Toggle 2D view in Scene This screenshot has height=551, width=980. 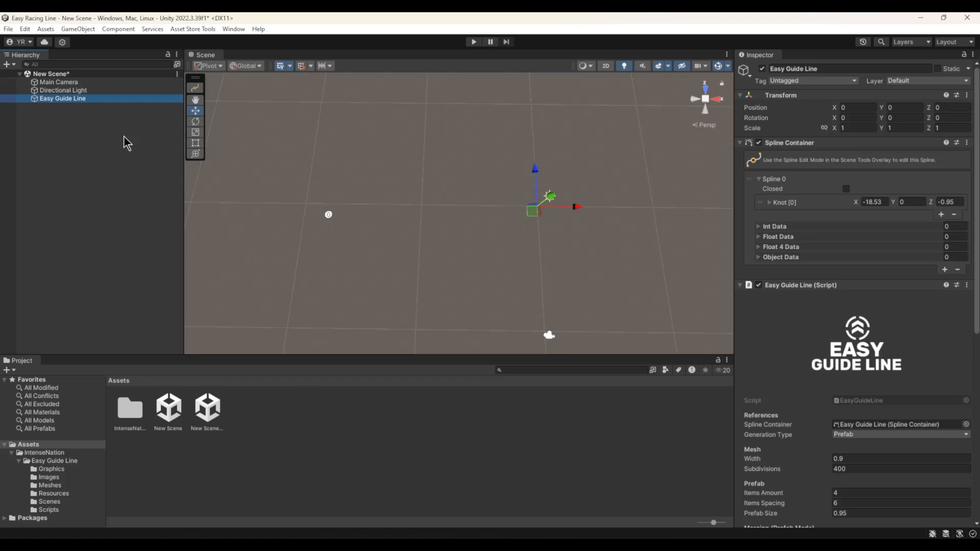[605, 66]
